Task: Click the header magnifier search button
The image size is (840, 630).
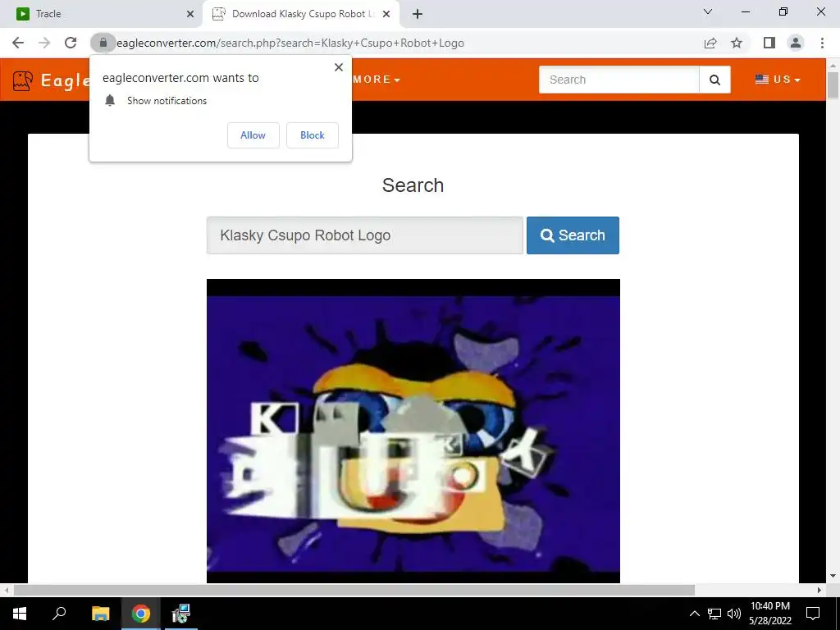Action: (714, 80)
